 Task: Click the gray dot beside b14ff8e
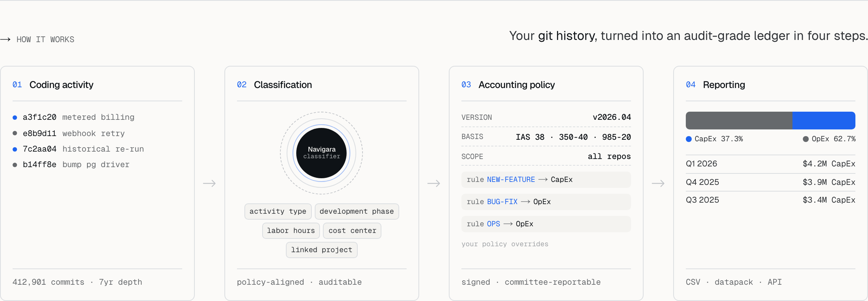point(15,165)
